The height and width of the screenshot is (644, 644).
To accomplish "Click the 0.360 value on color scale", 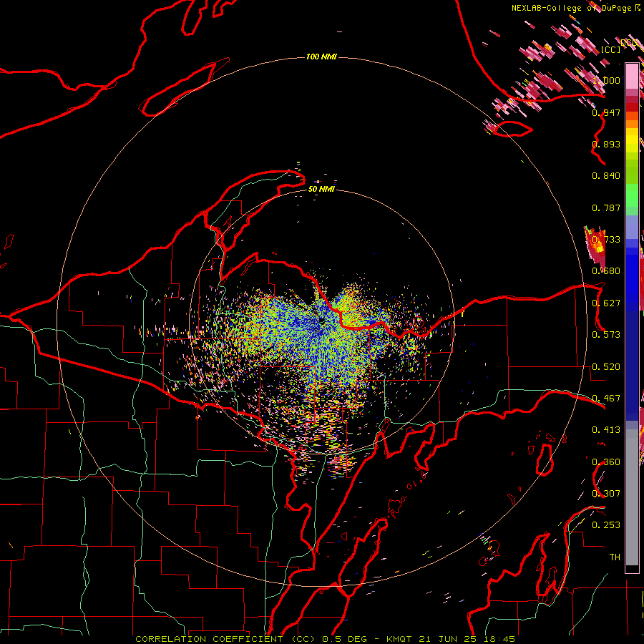I will pyautogui.click(x=606, y=462).
